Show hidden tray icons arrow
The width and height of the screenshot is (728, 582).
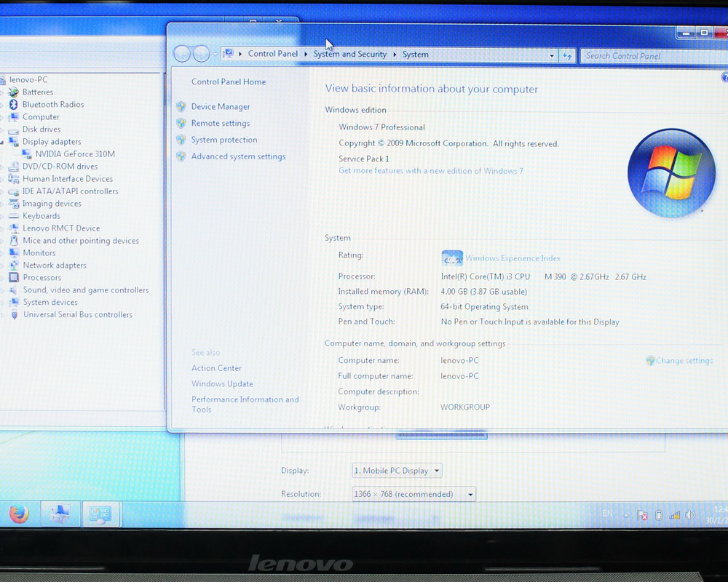[626, 515]
